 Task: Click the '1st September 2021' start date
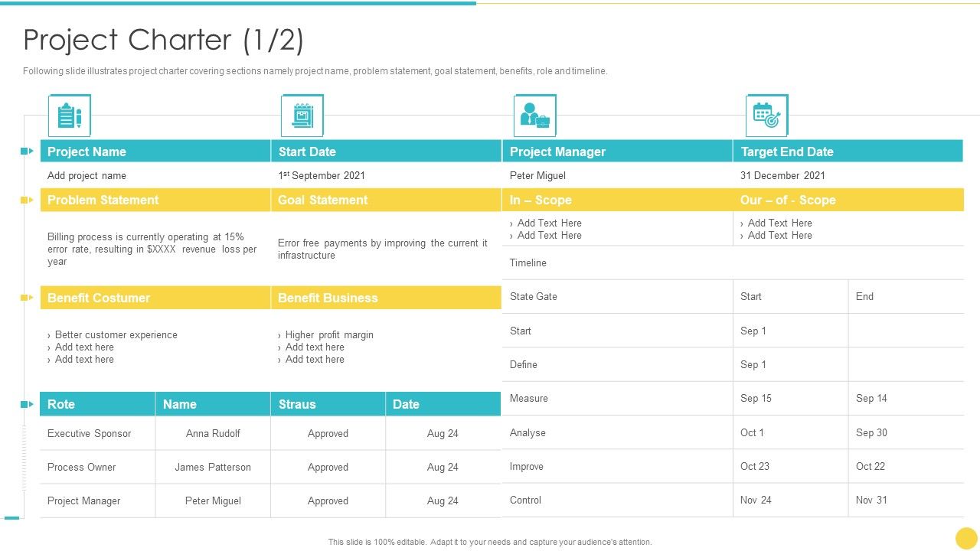pos(322,175)
